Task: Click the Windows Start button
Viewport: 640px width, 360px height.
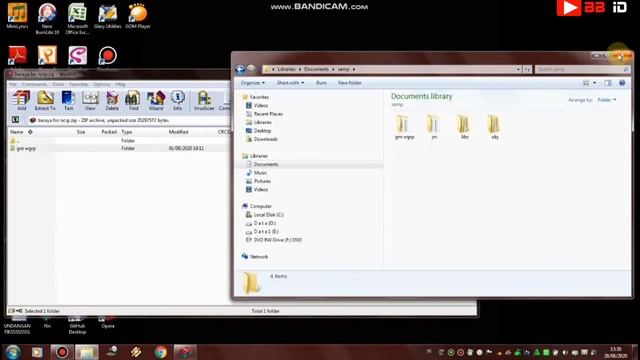Action: point(13,352)
